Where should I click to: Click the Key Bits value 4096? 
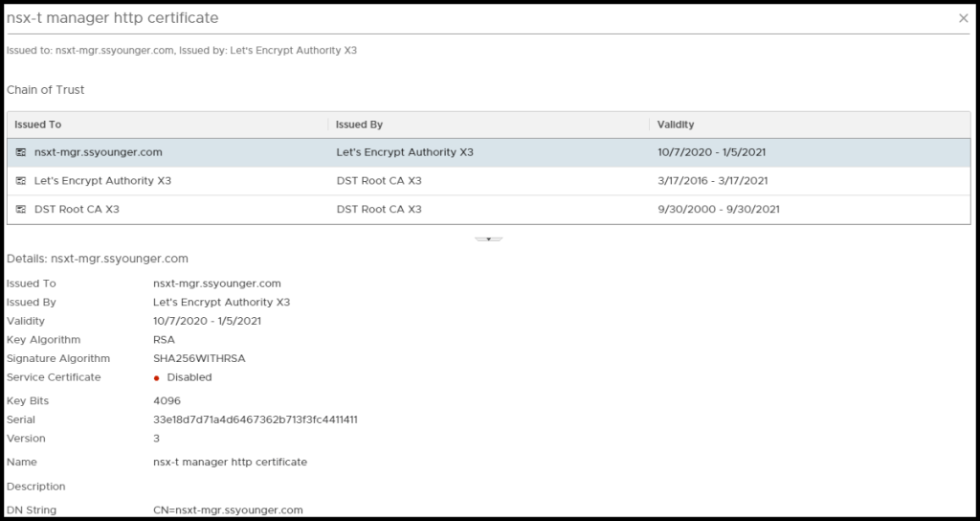coord(167,401)
